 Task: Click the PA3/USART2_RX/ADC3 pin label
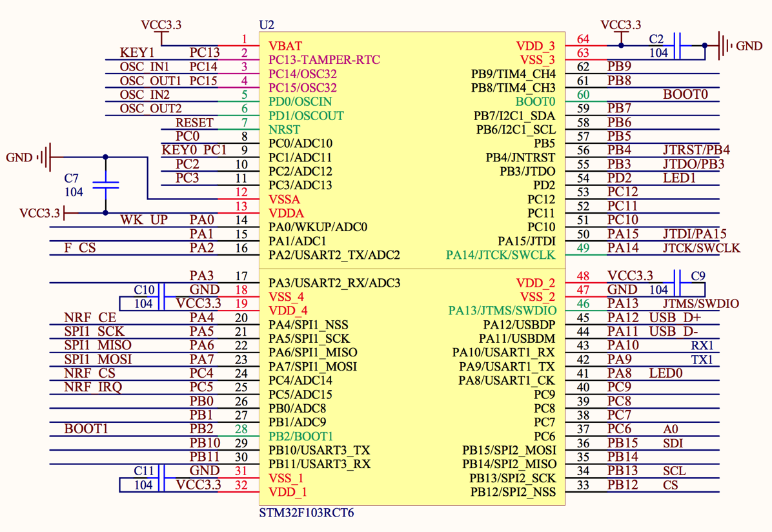[334, 283]
